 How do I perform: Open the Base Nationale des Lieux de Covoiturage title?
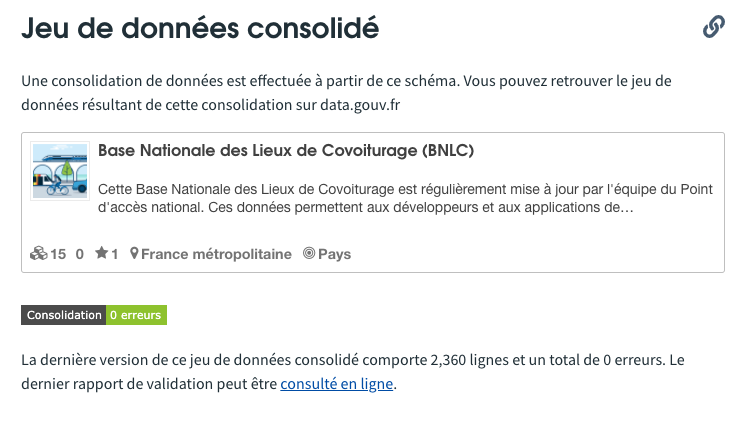pyautogui.click(x=286, y=150)
